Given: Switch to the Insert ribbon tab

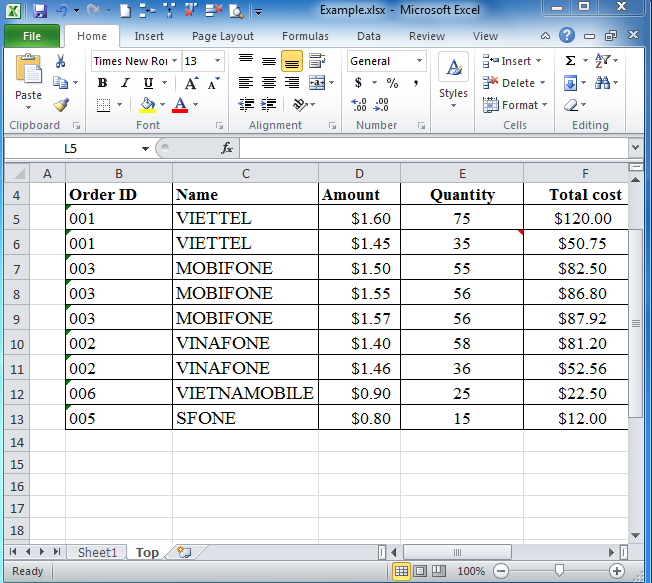Looking at the screenshot, I should 149,36.
